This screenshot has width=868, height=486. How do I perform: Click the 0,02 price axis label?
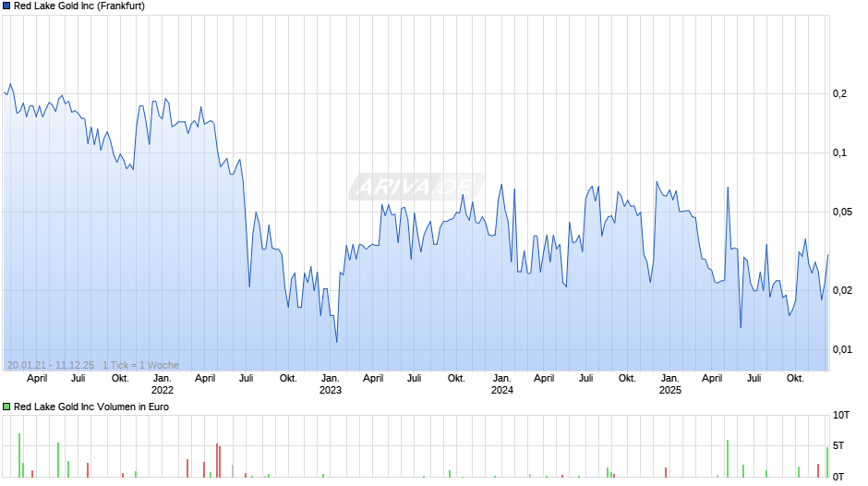[842, 290]
